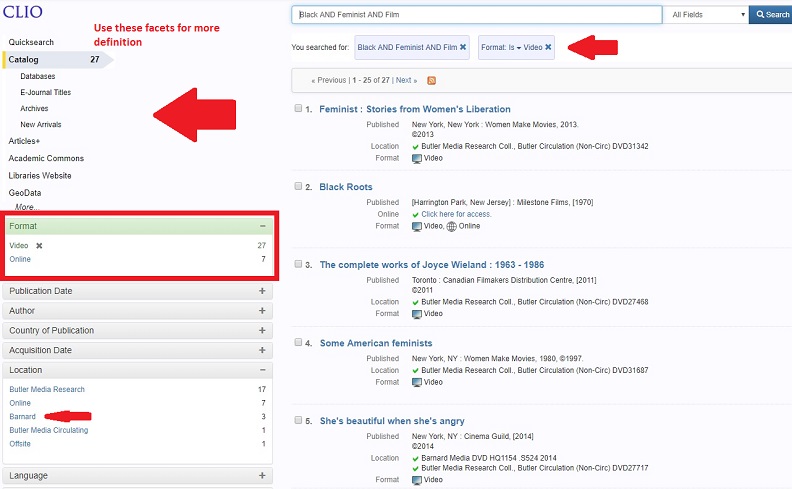
Task: Open The complete works of Joyce Wieland
Action: pyautogui.click(x=432, y=265)
